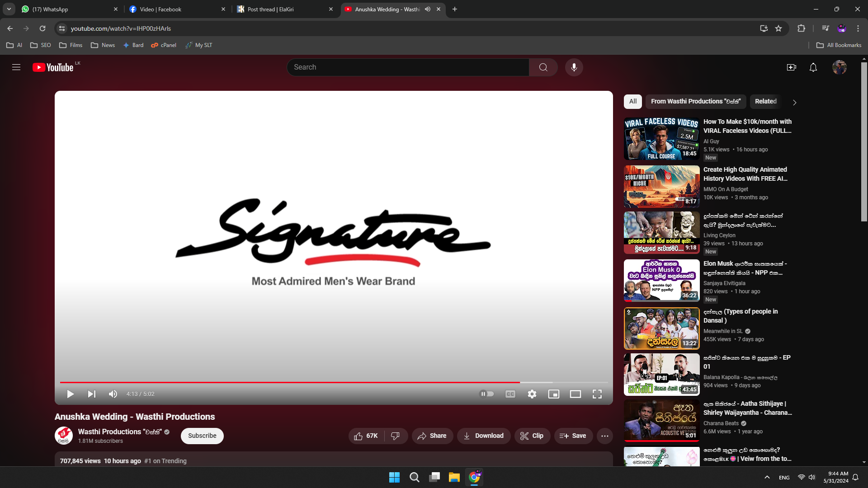Select the Related filter chip
Viewport: 868px width, 488px height.
[766, 102]
